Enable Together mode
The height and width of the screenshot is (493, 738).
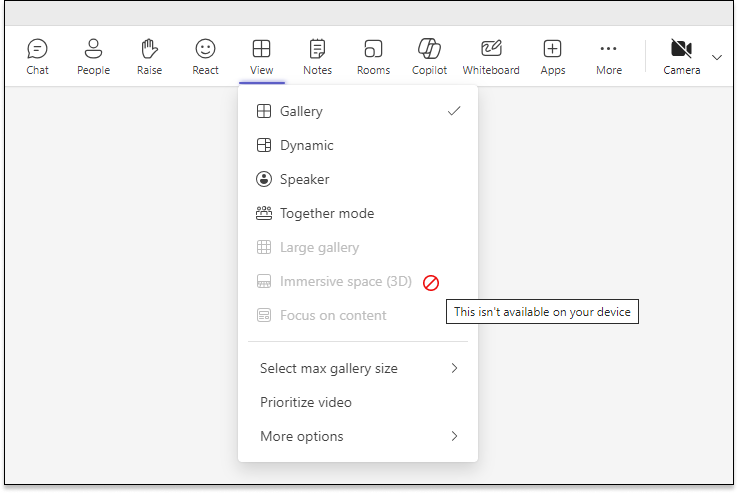click(x=358, y=213)
